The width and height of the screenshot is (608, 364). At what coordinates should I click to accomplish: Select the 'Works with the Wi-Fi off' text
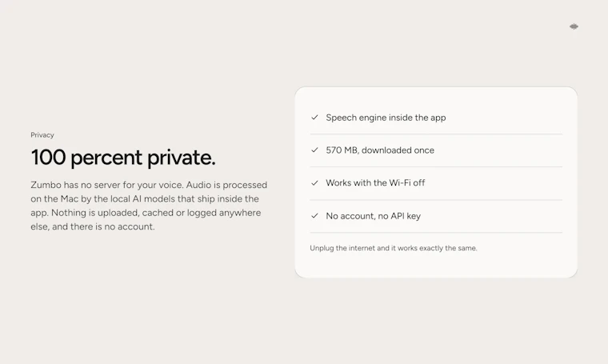[375, 182]
